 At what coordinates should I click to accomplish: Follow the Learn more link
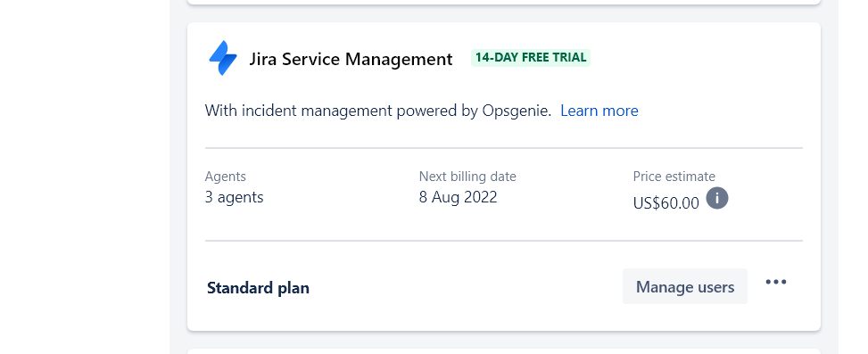pos(599,111)
